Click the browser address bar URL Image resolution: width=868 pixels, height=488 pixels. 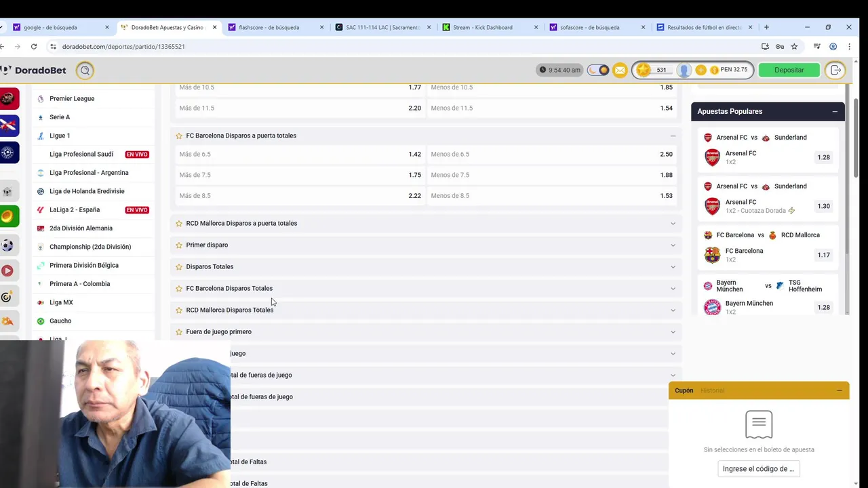tap(123, 46)
